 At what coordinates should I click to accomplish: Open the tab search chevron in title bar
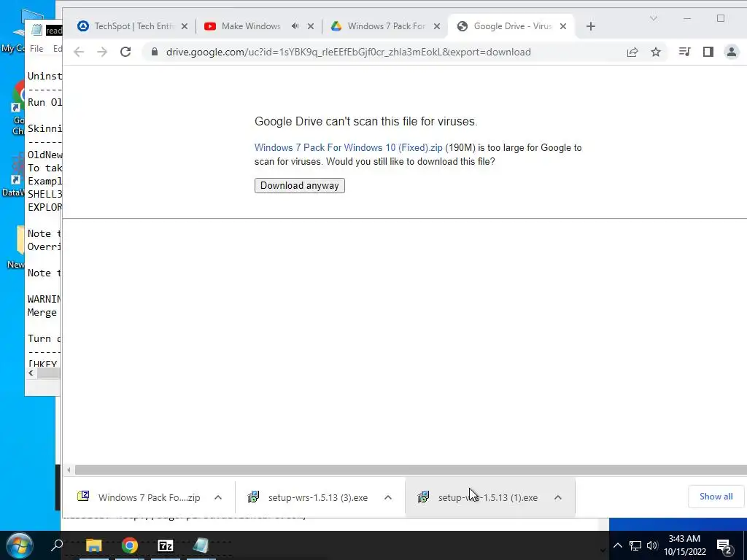[x=654, y=18]
